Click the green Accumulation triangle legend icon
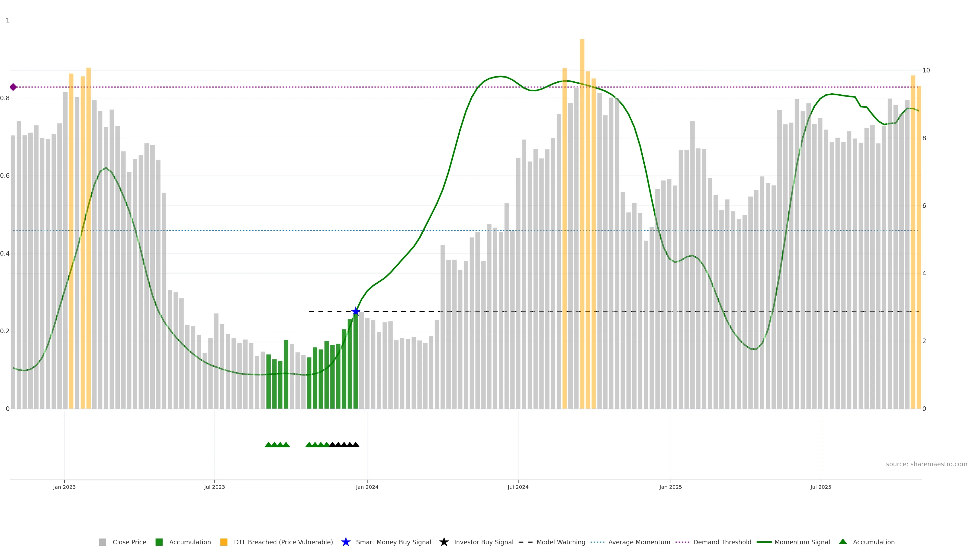The width and height of the screenshot is (980, 551). pos(843,542)
